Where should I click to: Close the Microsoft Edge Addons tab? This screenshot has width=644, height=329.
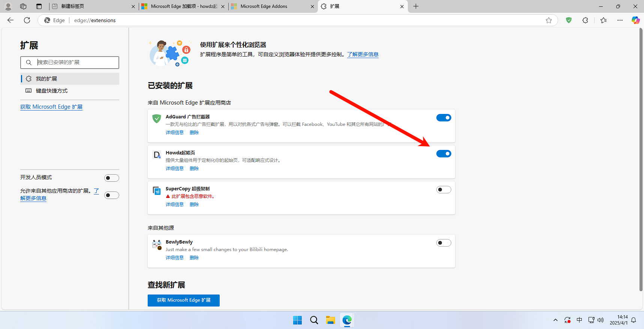(x=312, y=6)
